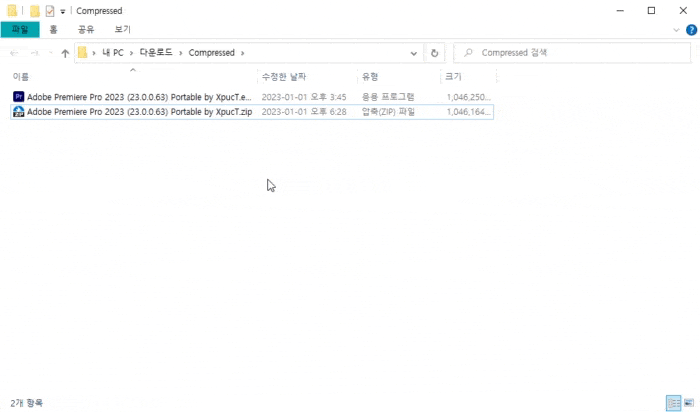Switch to the 공유 ribbon tab
This screenshot has width=700, height=412.
coord(86,29)
